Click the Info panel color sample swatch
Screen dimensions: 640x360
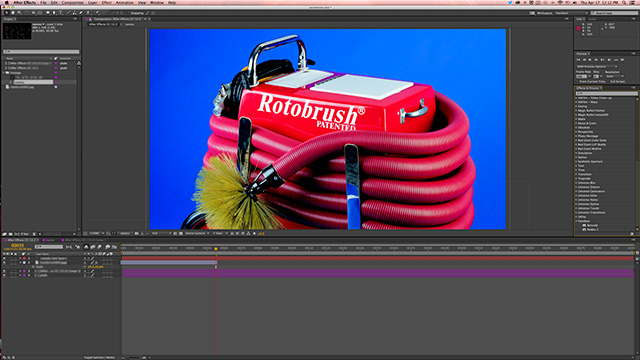tap(578, 28)
